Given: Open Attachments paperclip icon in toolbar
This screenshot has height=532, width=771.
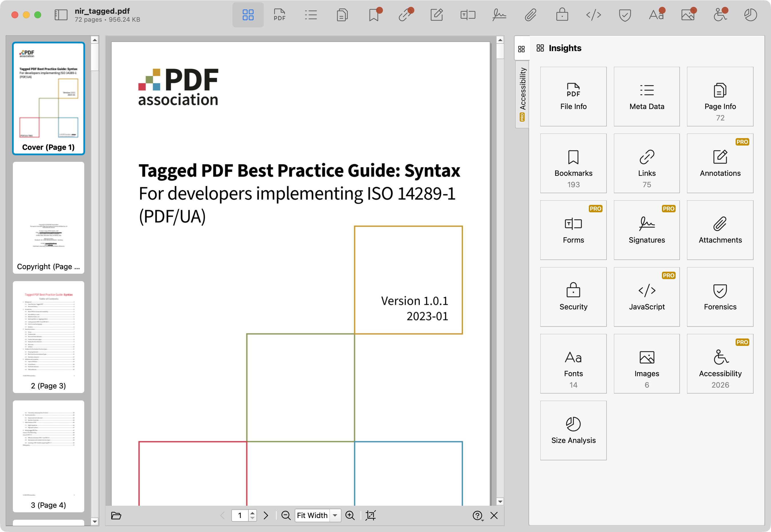Looking at the screenshot, I should pyautogui.click(x=531, y=15).
